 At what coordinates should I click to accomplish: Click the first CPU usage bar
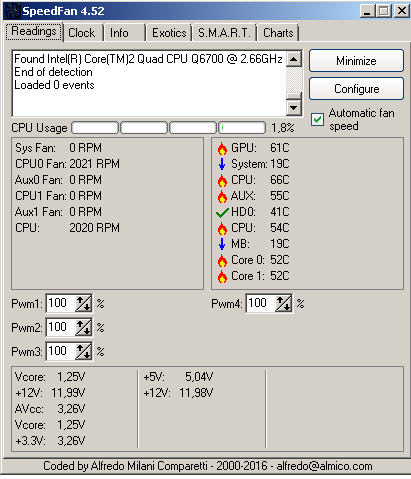95,128
